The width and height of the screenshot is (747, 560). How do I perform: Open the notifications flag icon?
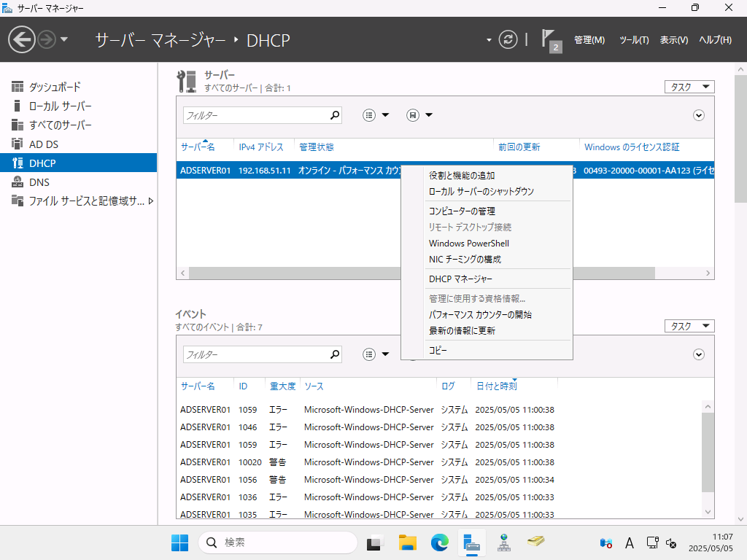(x=551, y=41)
